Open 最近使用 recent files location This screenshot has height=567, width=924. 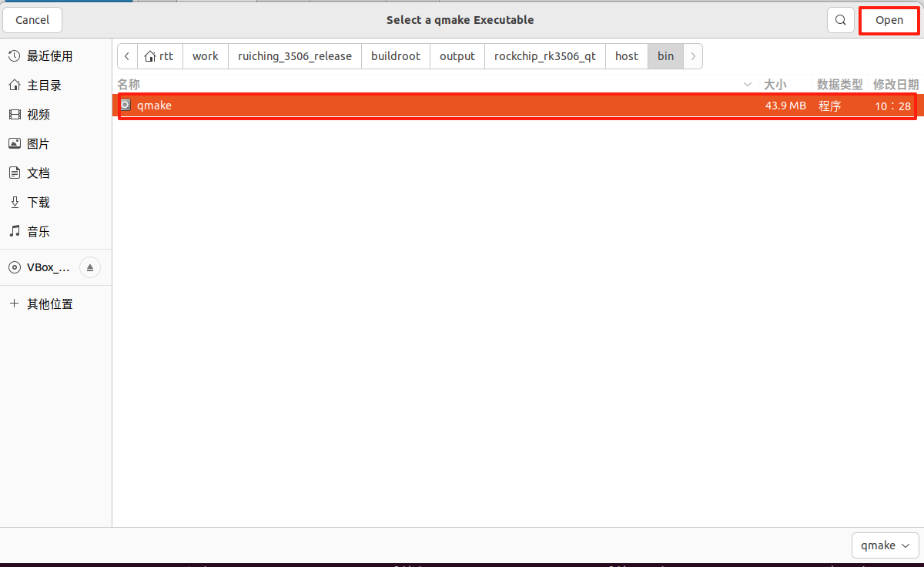[49, 56]
